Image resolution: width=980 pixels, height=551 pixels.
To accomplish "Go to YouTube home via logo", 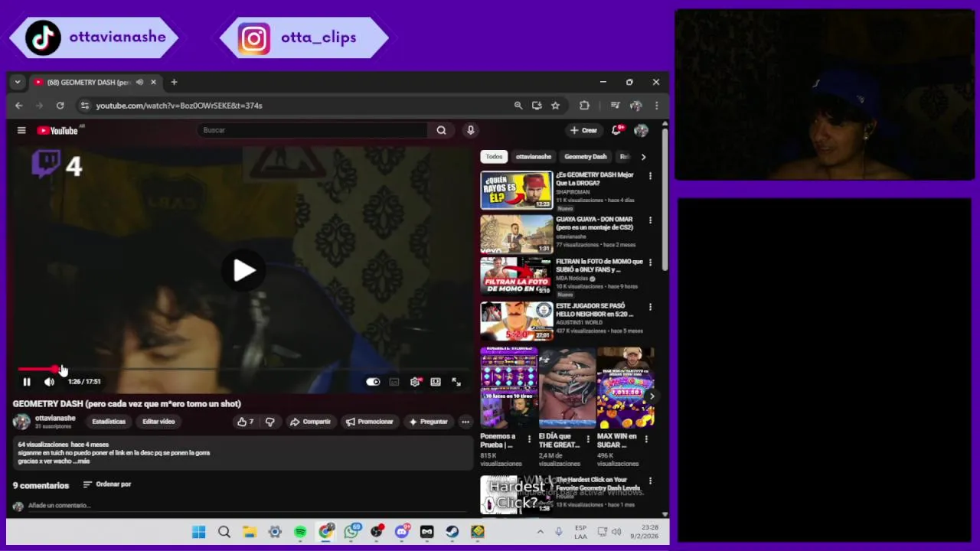I will click(57, 130).
